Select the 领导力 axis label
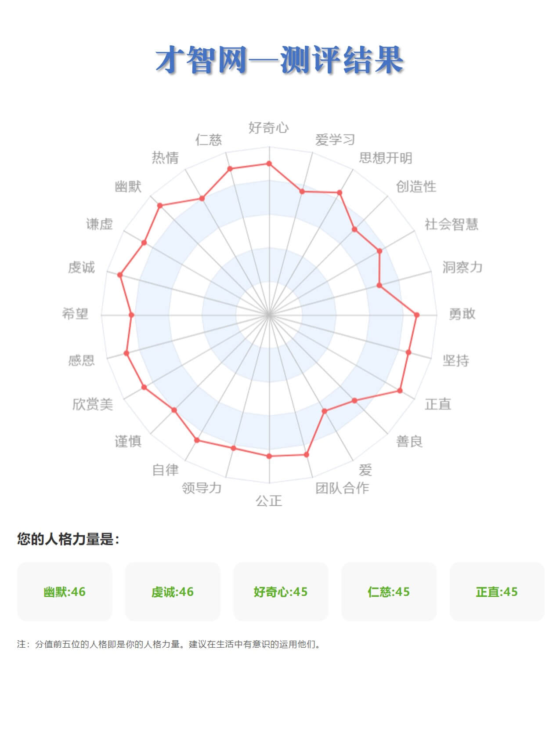Viewport: 560px width, 747px height. [x=202, y=488]
